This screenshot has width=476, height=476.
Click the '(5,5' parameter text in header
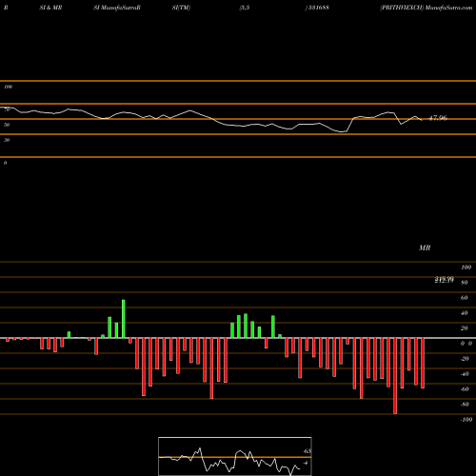245,8
